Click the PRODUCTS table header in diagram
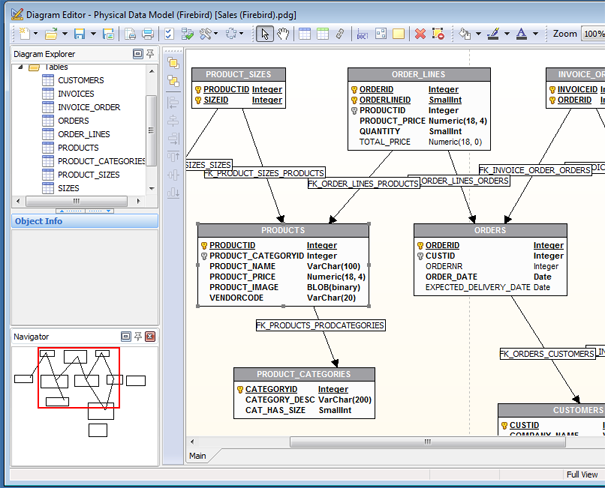The image size is (605, 488). (283, 230)
